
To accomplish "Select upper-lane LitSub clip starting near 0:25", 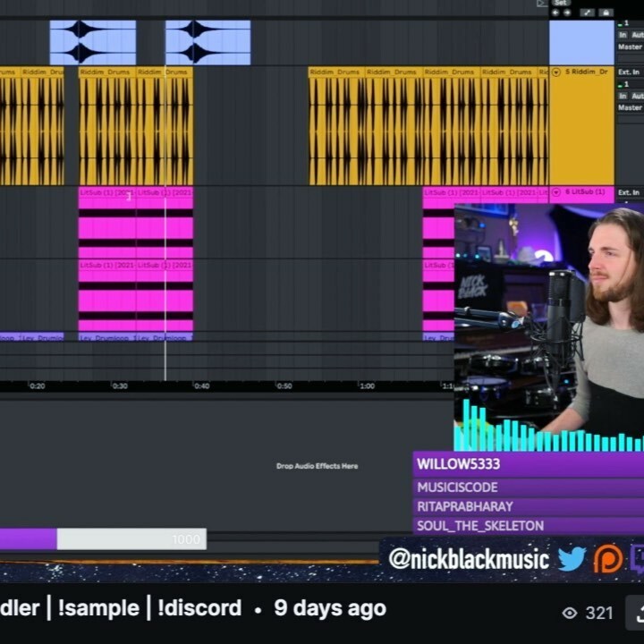I will point(107,222).
